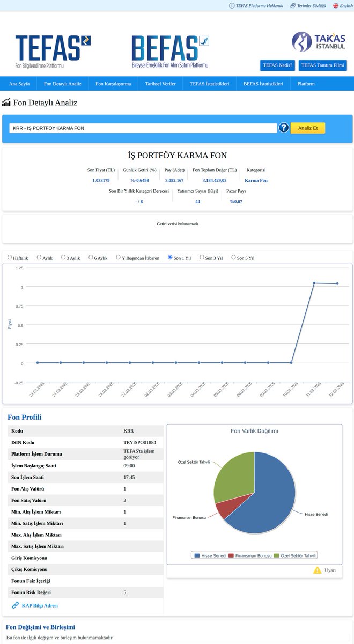This screenshot has height=644, width=354.
Task: Click the blue question mark help icon
Action: click(284, 128)
